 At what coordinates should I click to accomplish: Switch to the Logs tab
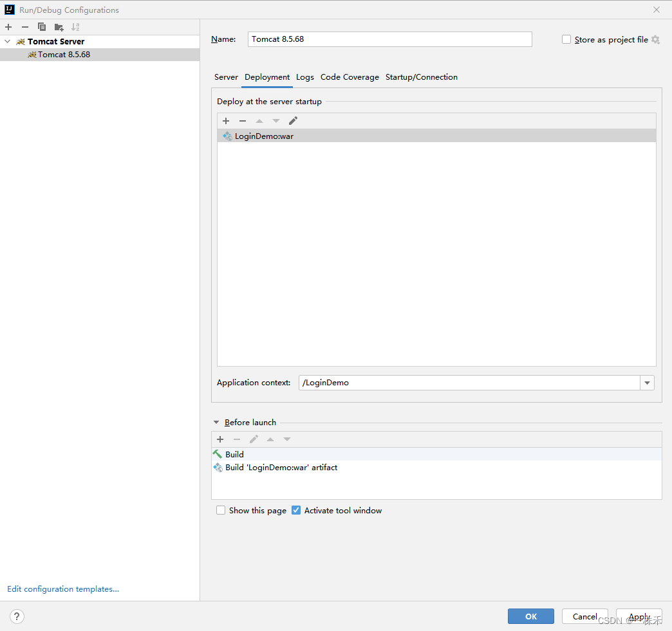click(x=304, y=77)
